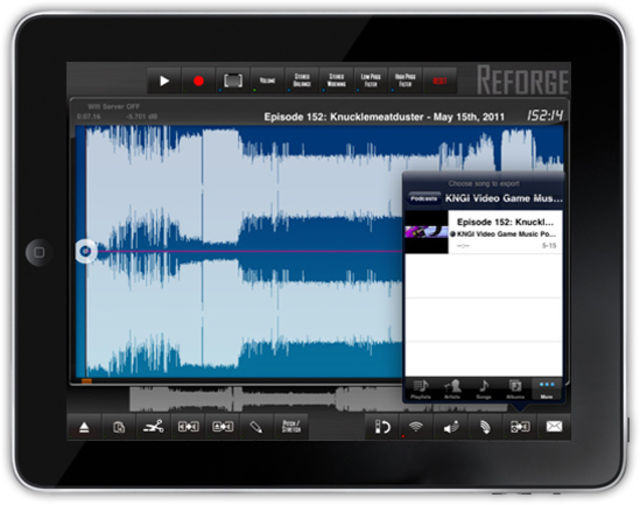Click the copy document icon
The image size is (640, 505).
[x=119, y=427]
